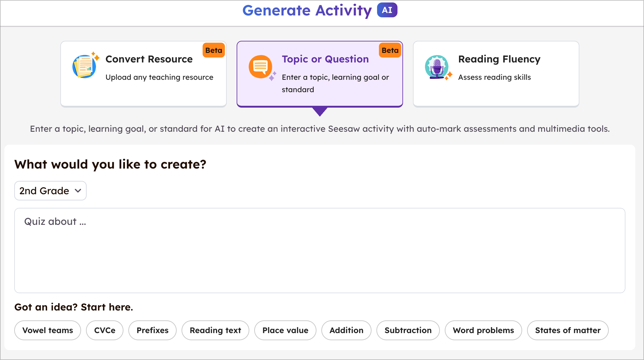Viewport: 644px width, 360px height.
Task: Click the Reading Fluency microphone icon
Action: (437, 67)
